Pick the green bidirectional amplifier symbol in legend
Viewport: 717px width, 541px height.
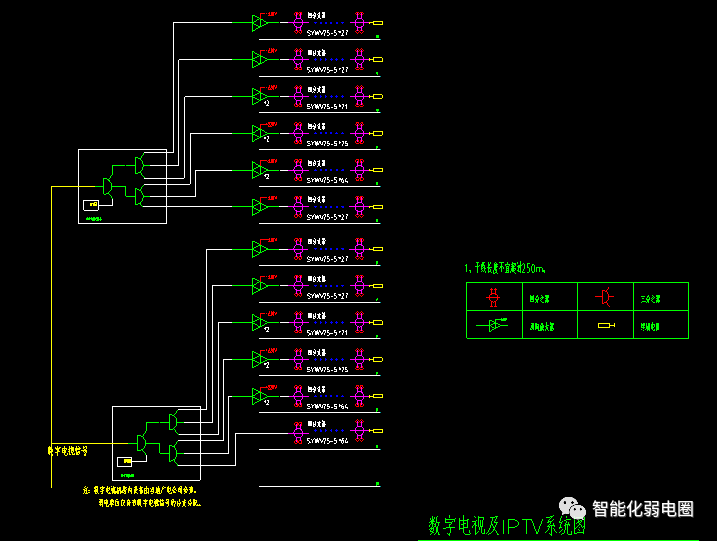click(x=492, y=325)
